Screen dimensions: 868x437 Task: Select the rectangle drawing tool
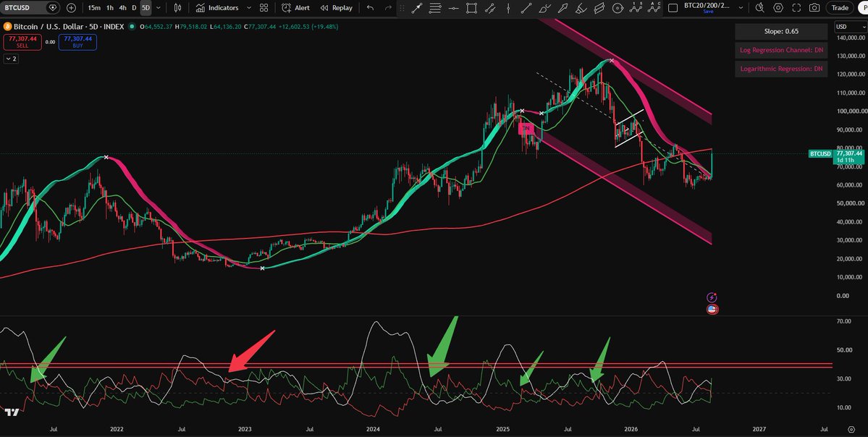(471, 8)
